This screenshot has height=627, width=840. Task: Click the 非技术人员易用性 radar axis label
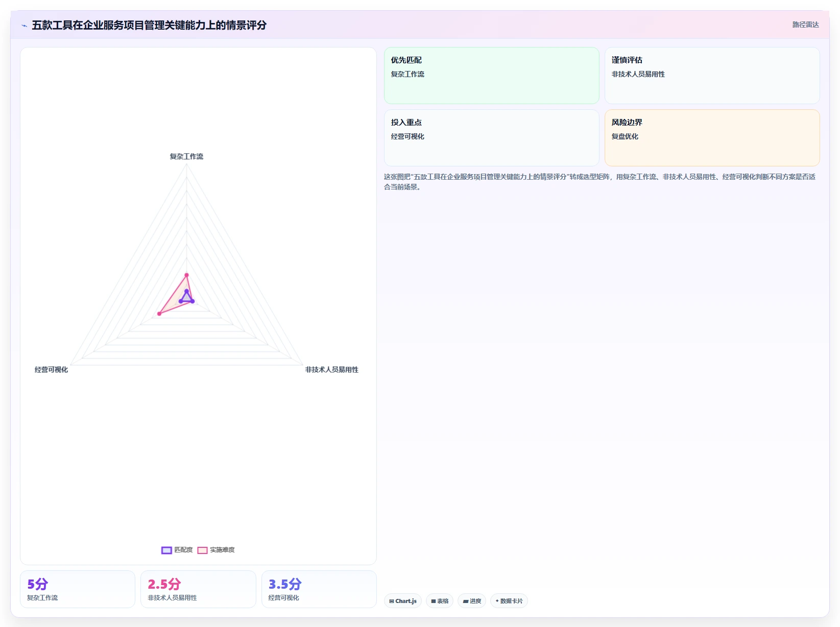pos(332,370)
